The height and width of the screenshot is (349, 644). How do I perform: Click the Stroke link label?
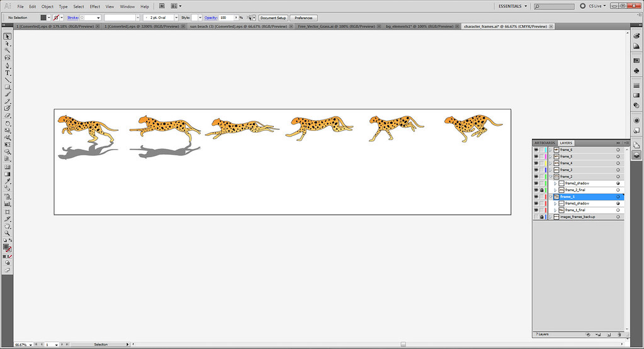pyautogui.click(x=72, y=18)
